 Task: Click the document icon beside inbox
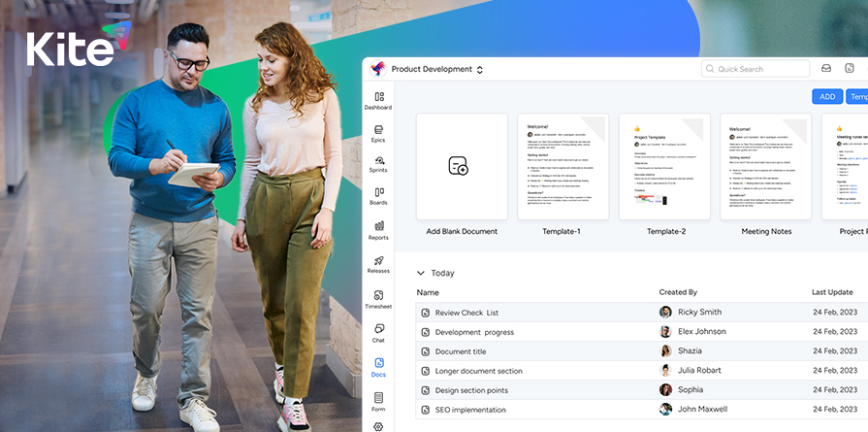pos(850,68)
